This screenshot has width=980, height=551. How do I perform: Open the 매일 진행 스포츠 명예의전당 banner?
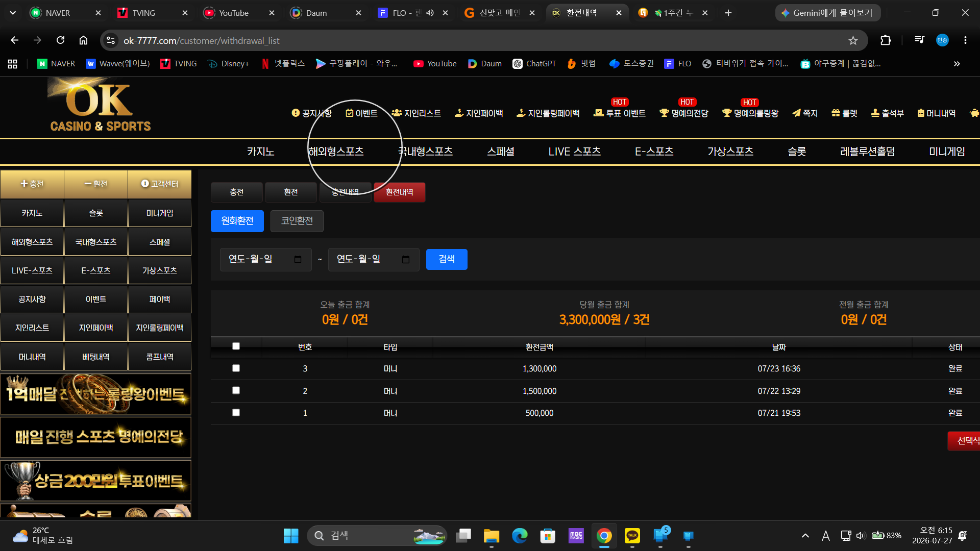(96, 437)
